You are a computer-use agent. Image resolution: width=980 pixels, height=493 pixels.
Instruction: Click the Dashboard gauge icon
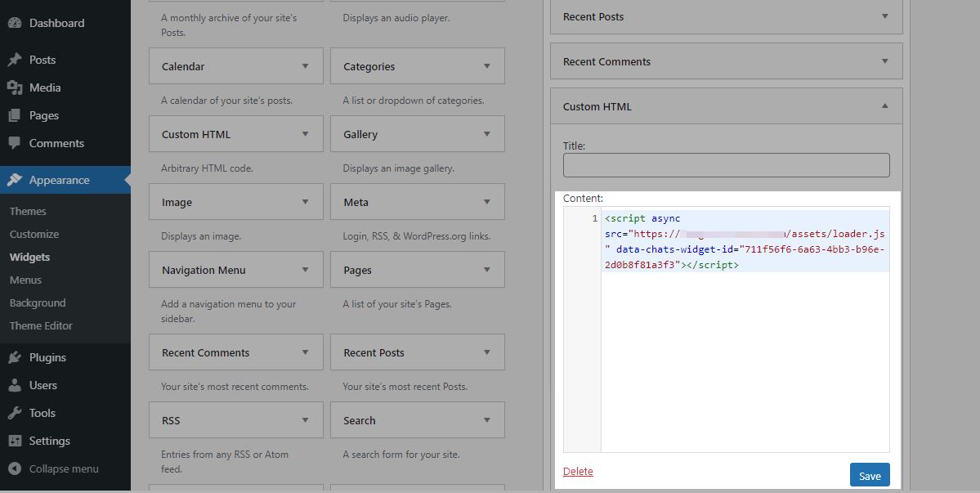click(x=15, y=23)
